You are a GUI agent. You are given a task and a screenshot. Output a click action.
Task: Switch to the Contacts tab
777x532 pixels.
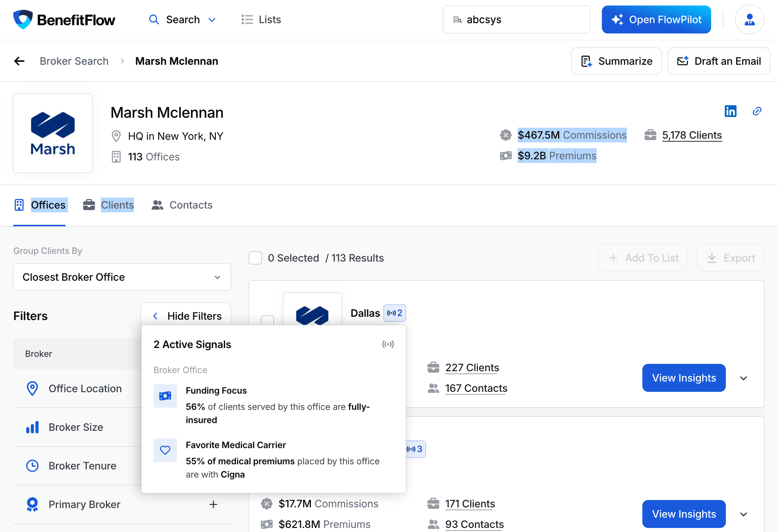[x=182, y=205]
